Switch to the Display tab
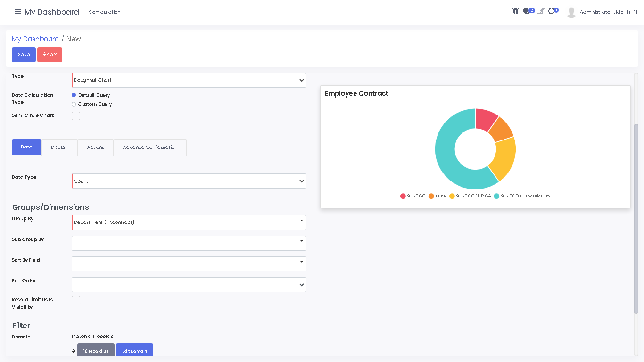 tap(59, 147)
